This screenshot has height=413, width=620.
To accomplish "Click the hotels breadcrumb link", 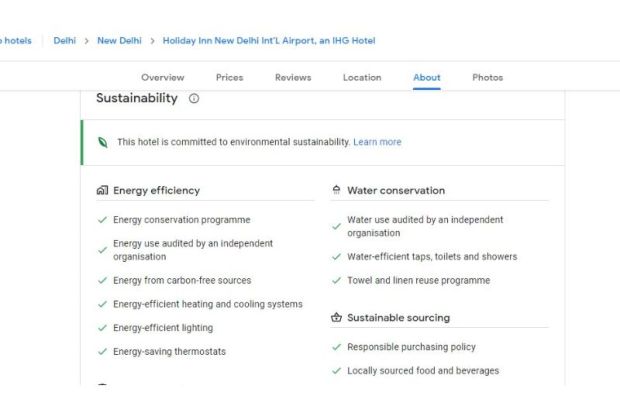I will 16,41.
